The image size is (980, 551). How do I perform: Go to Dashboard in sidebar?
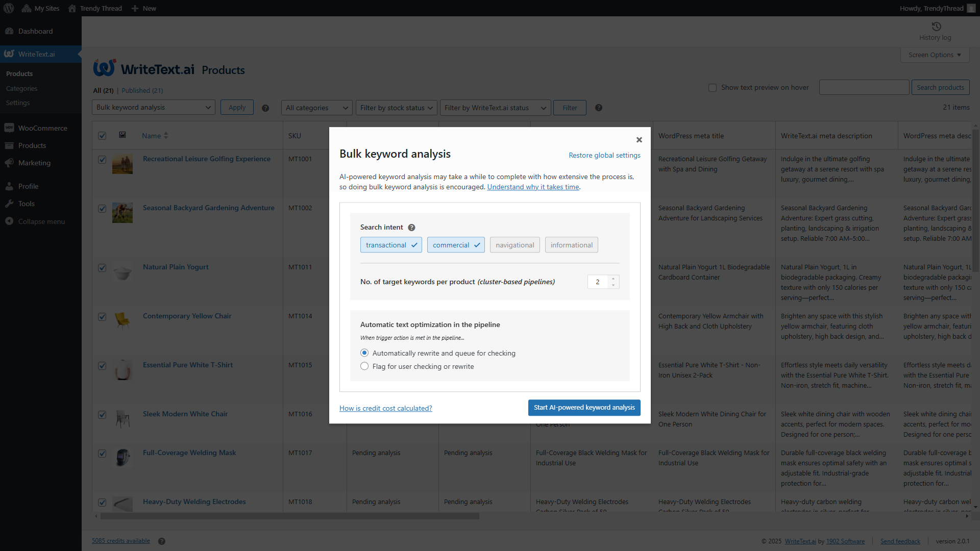[x=35, y=31]
